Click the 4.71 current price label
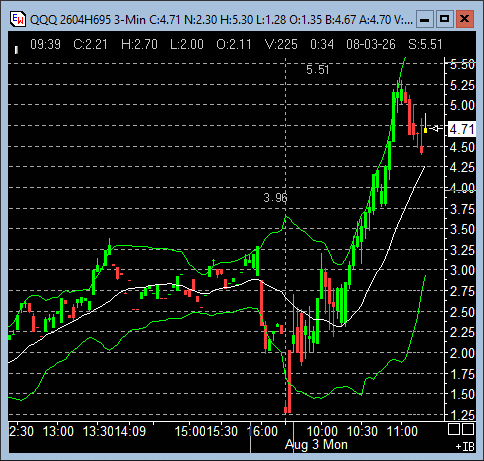The width and height of the screenshot is (484, 461). 461,129
